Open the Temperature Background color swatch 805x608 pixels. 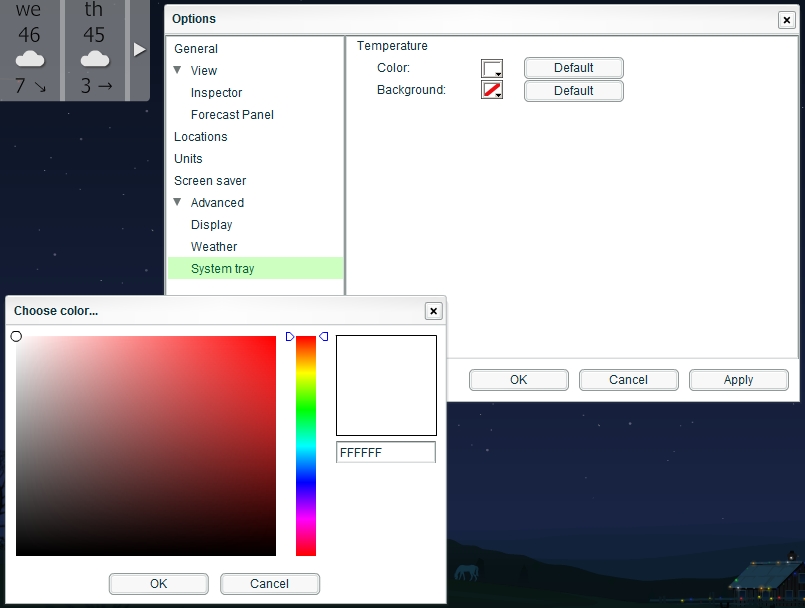pyautogui.click(x=492, y=90)
